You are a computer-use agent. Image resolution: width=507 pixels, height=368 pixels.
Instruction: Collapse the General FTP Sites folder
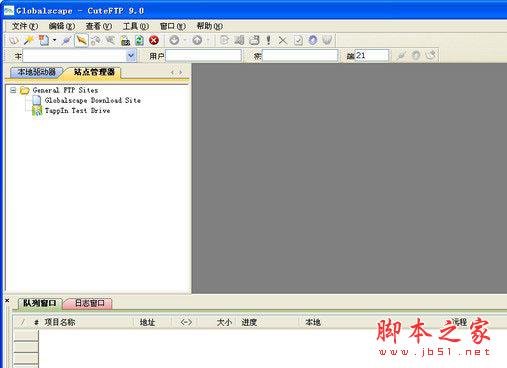[x=13, y=90]
